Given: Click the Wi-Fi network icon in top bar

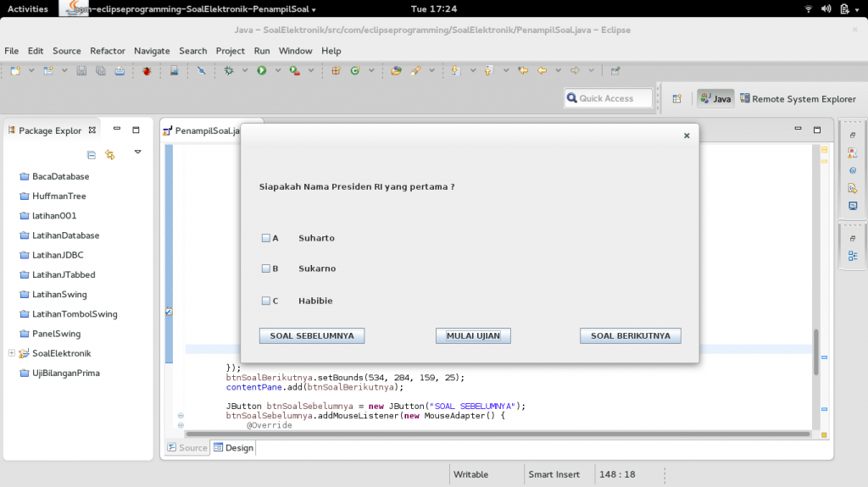Looking at the screenshot, I should 808,8.
